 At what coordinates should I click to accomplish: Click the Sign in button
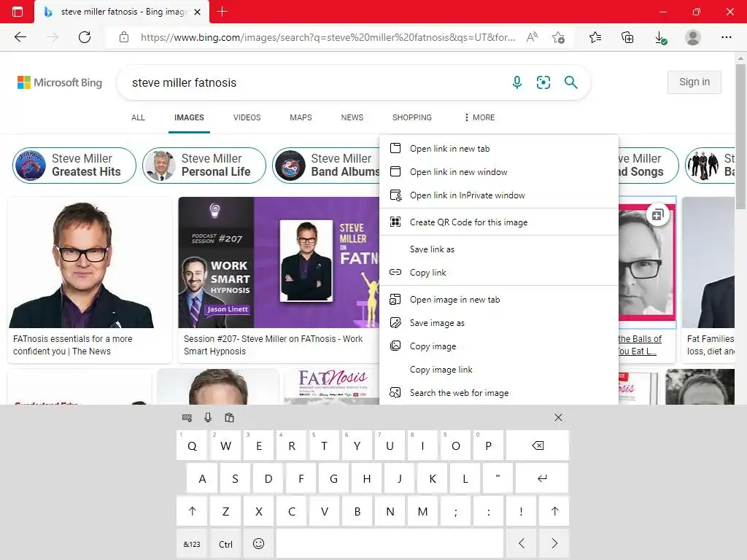694,82
